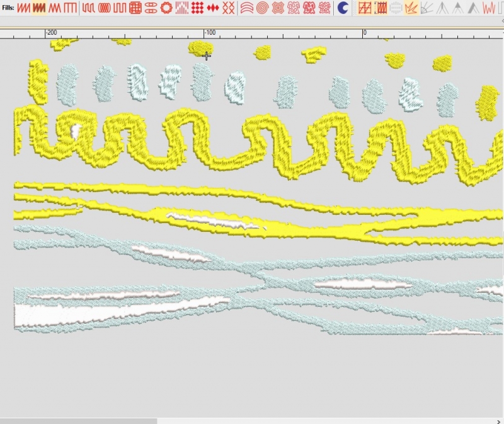The width and height of the screenshot is (504, 424).
Task: Click the right arrow of horizontal scrollbar
Action: click(498, 420)
